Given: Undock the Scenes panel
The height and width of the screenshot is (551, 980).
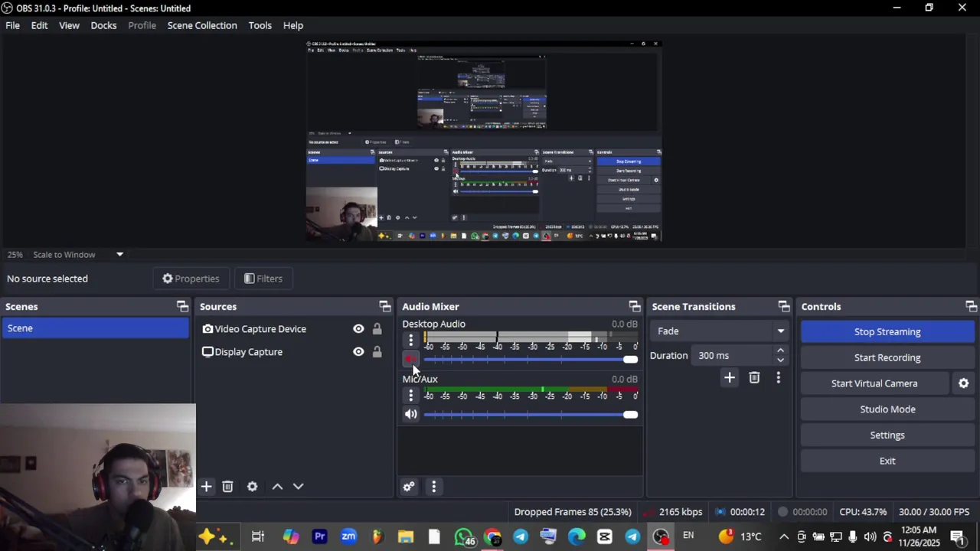Looking at the screenshot, I should click(182, 307).
